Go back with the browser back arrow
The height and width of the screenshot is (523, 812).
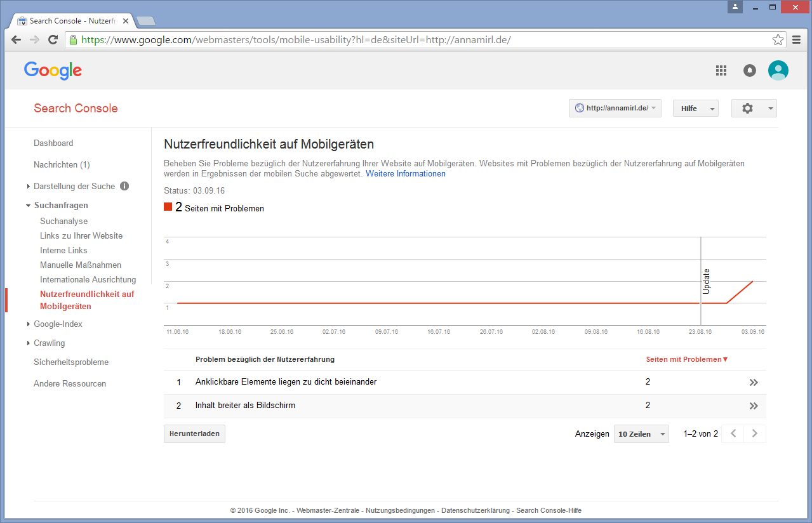(17, 40)
